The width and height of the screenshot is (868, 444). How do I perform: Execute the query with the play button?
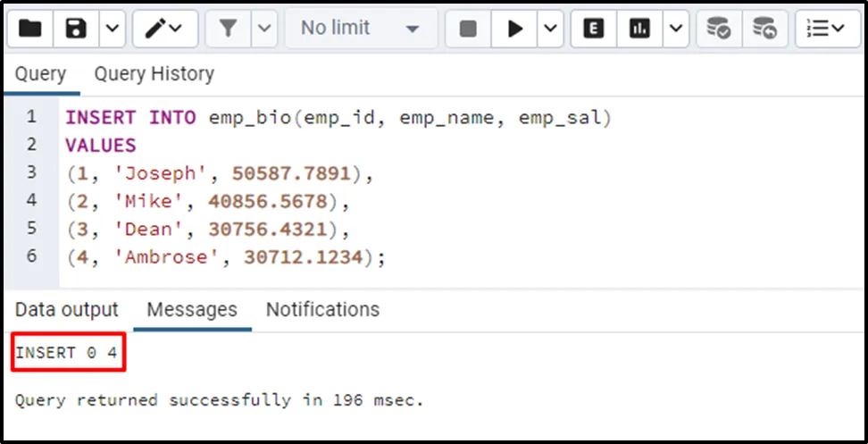click(514, 29)
